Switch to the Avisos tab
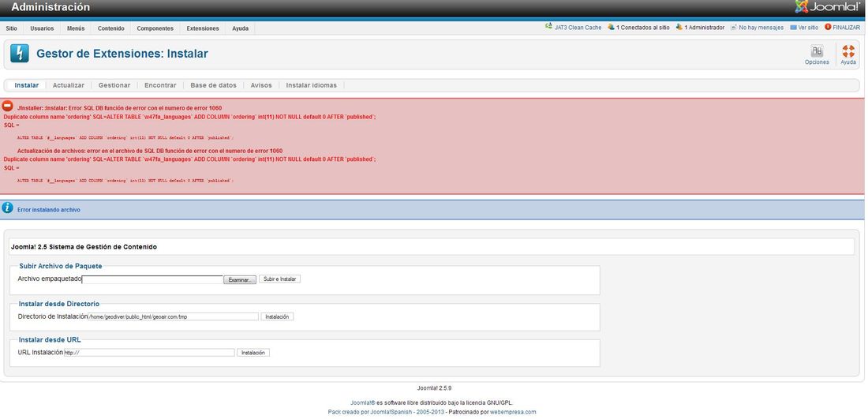868x419 pixels. pyautogui.click(x=261, y=85)
